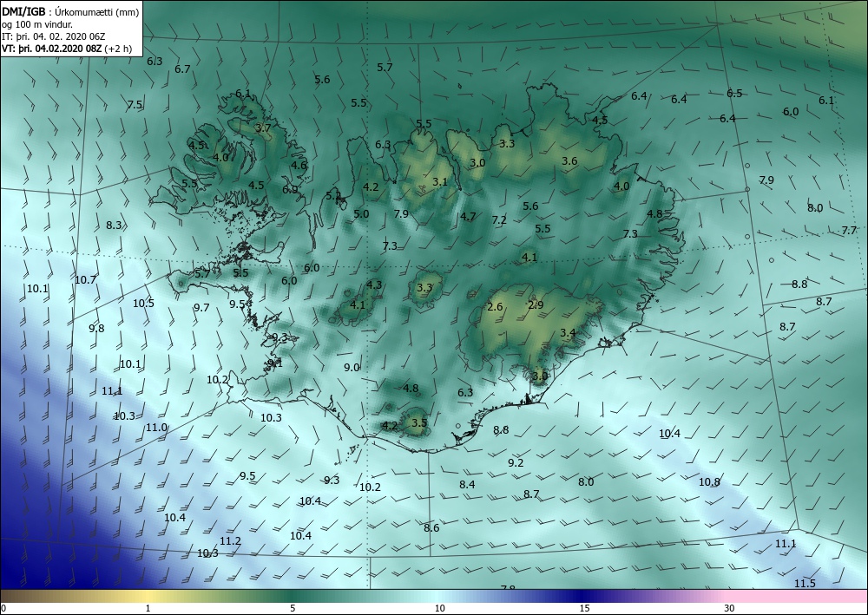The height and width of the screenshot is (615, 868).
Task: Click the map value '8.6'
Action: (431, 527)
